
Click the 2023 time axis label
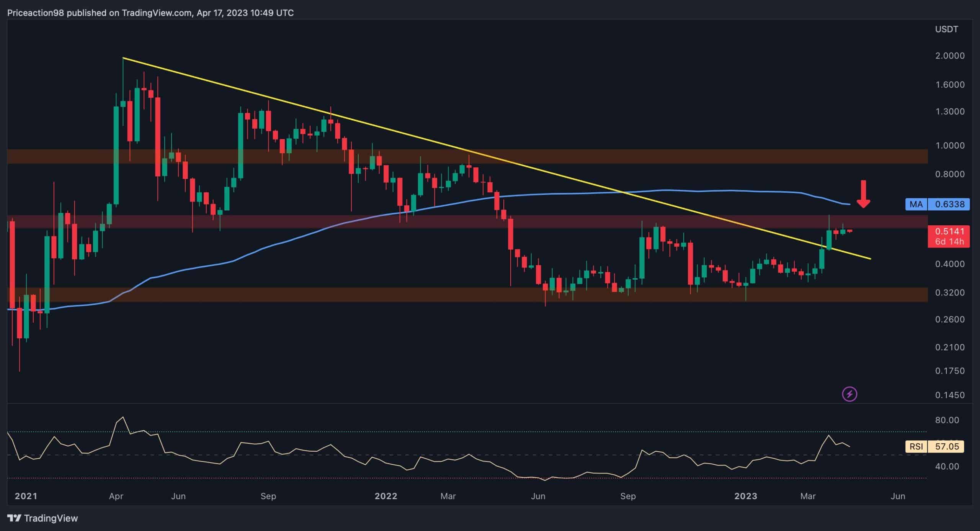click(x=746, y=496)
